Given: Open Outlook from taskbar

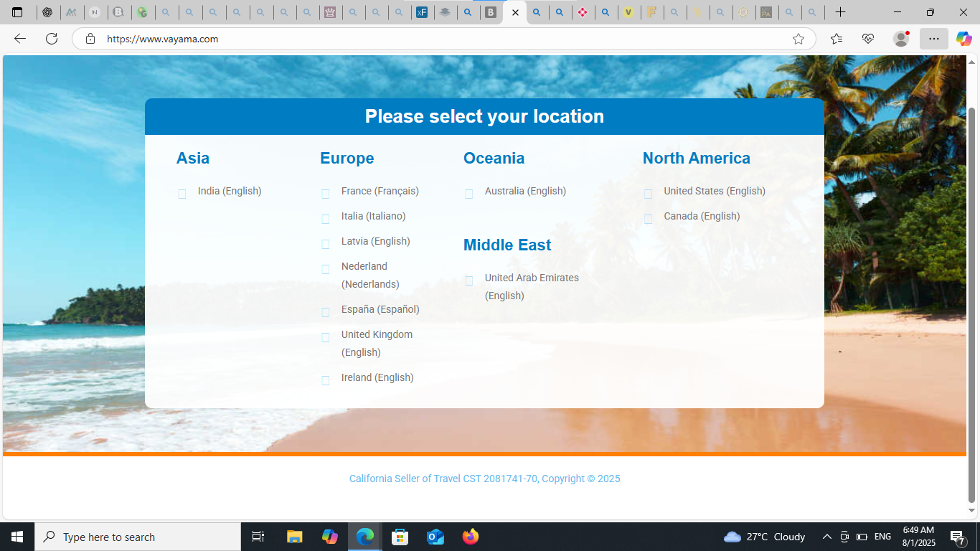Looking at the screenshot, I should [435, 537].
